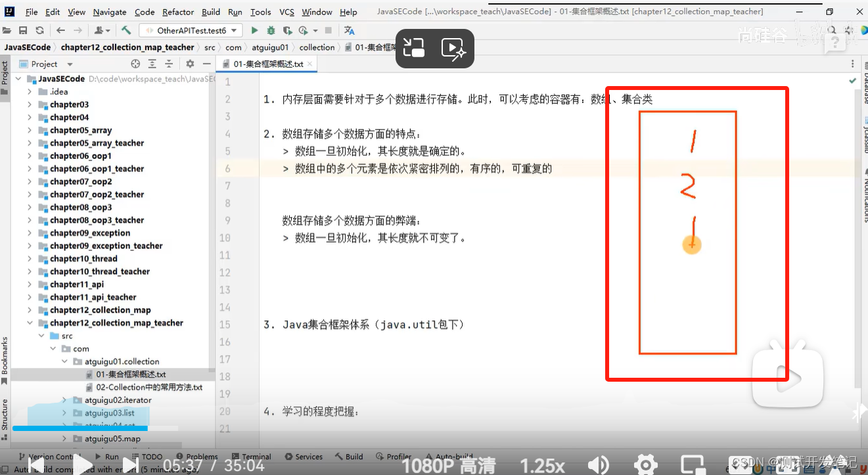The width and height of the screenshot is (868, 475).
Task: Open the dropdown arrow beside profiler icon
Action: pos(315,30)
